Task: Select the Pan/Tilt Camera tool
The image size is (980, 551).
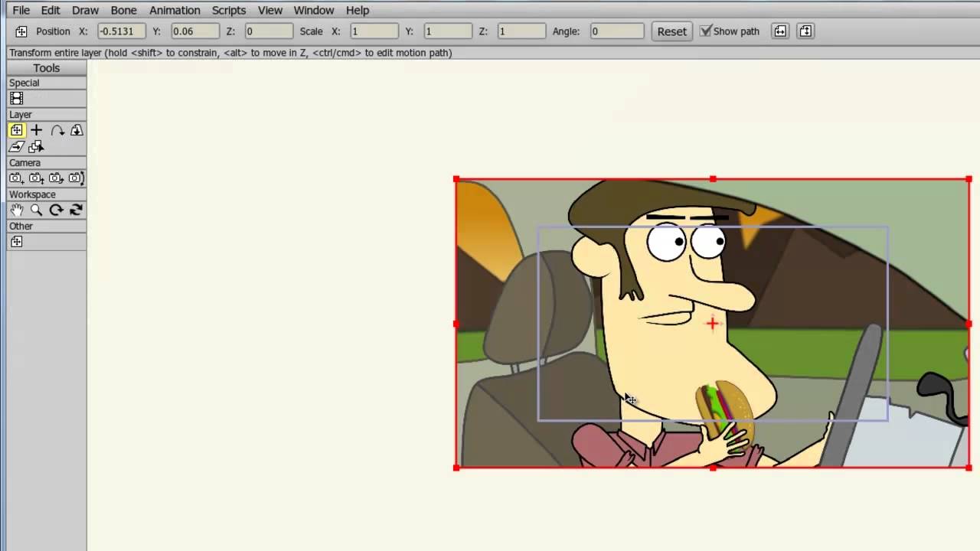Action: pyautogui.click(x=77, y=178)
